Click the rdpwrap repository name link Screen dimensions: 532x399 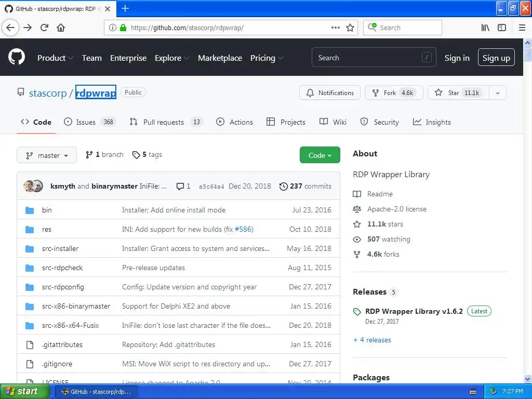coord(96,92)
